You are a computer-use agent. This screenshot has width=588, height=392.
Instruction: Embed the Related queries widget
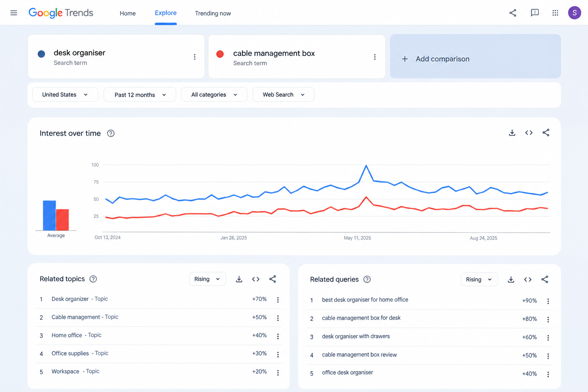[x=528, y=279]
